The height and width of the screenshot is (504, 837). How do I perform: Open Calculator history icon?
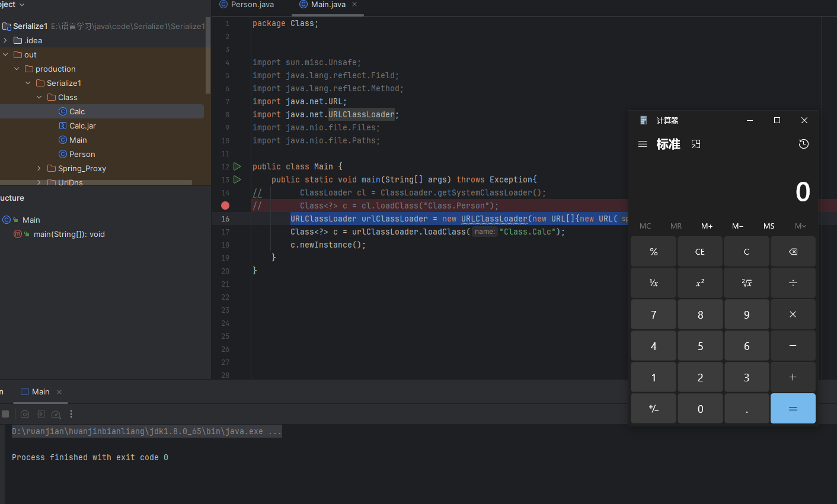coord(804,144)
